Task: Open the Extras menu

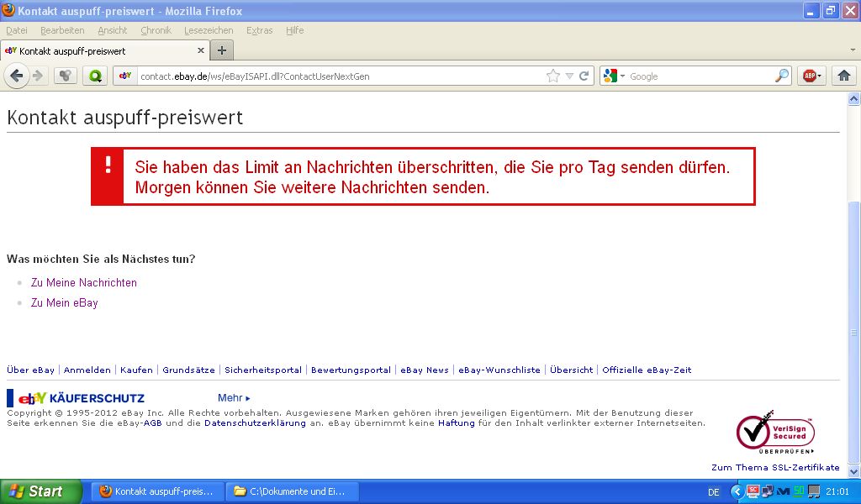Action: tap(259, 30)
